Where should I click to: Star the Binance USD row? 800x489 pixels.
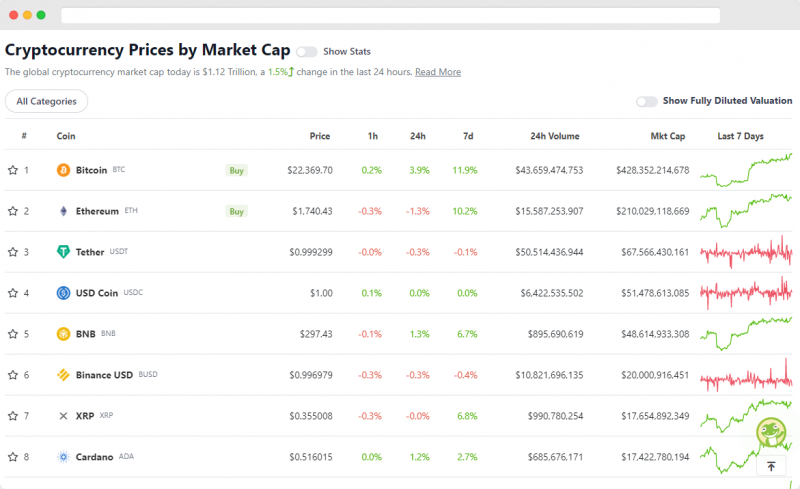pyautogui.click(x=13, y=375)
